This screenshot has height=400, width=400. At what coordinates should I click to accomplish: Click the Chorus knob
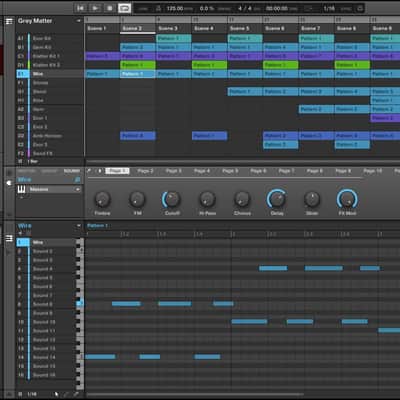(242, 199)
